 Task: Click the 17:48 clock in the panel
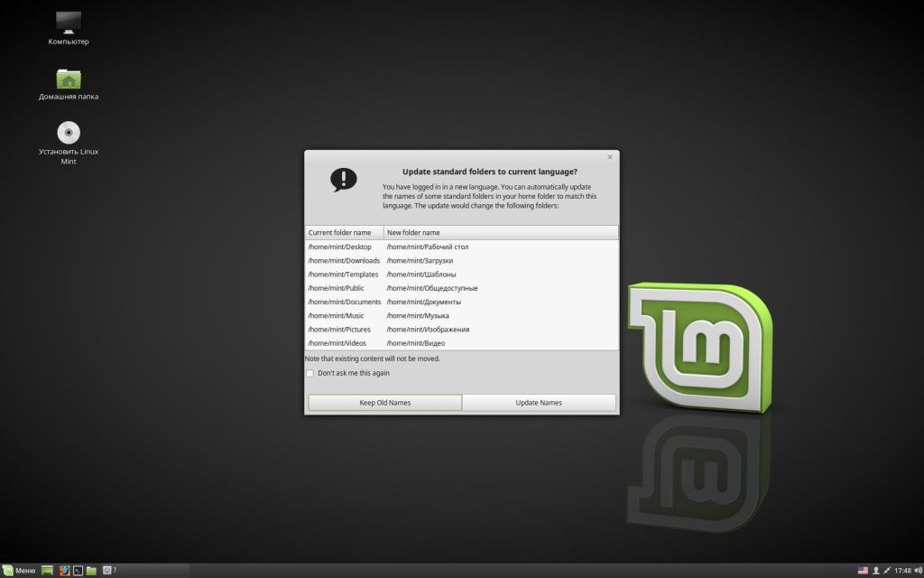click(901, 570)
